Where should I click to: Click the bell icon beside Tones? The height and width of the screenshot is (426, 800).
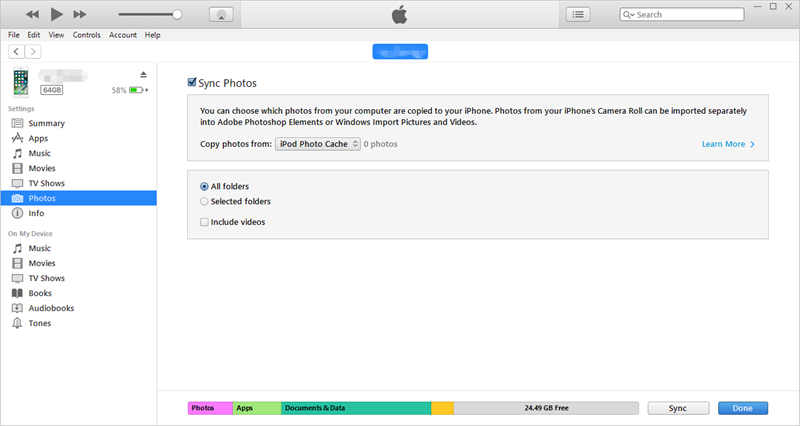pos(17,323)
